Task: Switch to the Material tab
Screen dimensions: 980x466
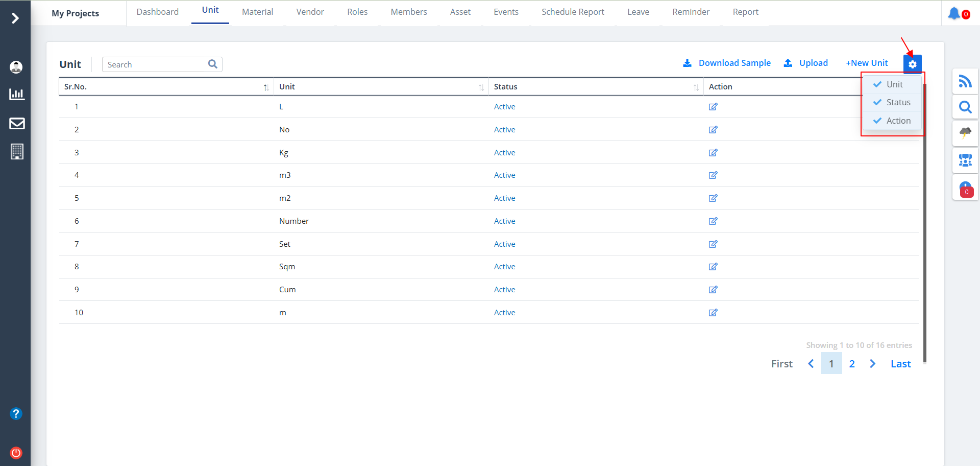Action: (257, 12)
